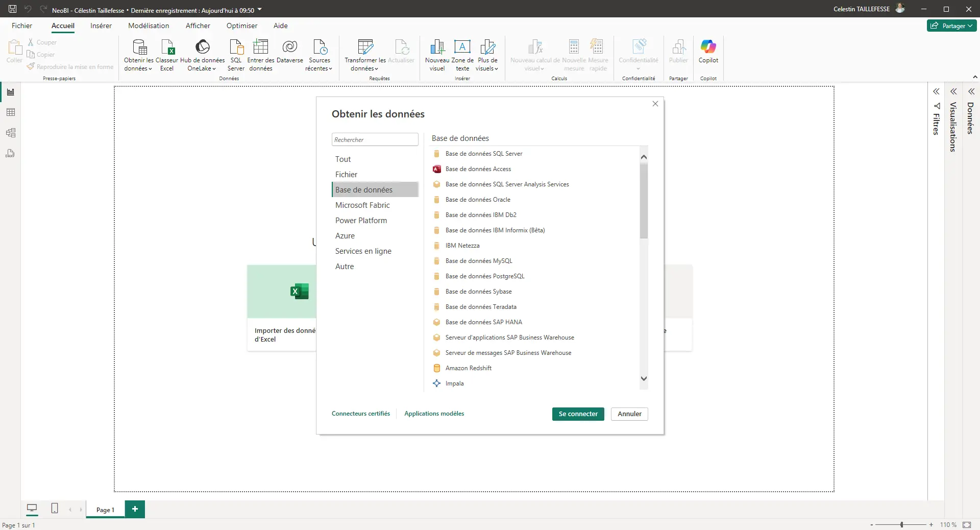The image size is (980, 530).
Task: Switch to the Afficher ribbon tab
Action: coord(198,26)
